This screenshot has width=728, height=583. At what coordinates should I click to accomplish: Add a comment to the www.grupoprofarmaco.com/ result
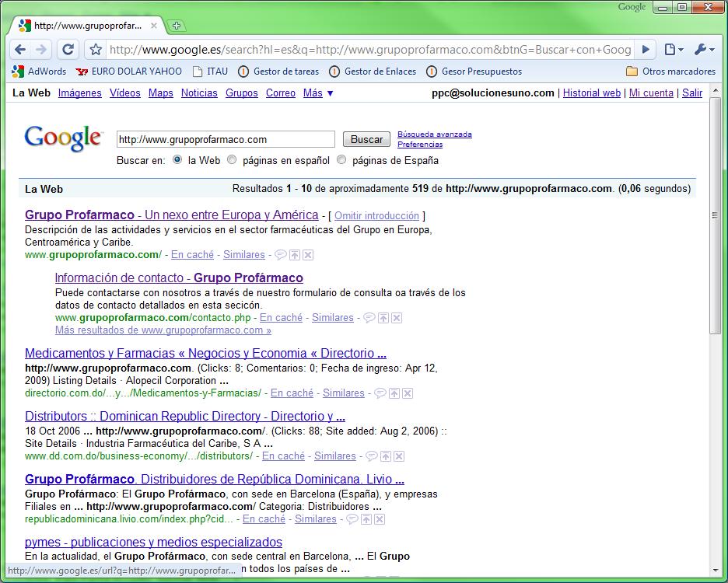coord(281,255)
